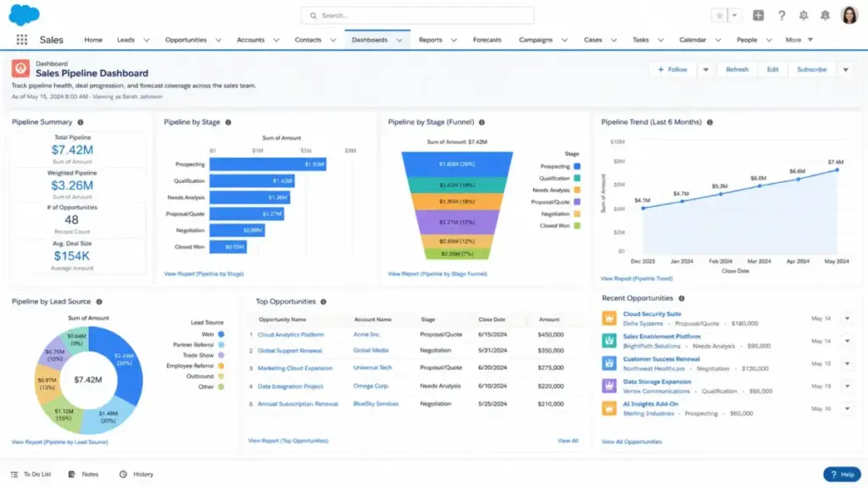Expand the Accounts tab dropdown
The height and width of the screenshot is (488, 868).
276,40
